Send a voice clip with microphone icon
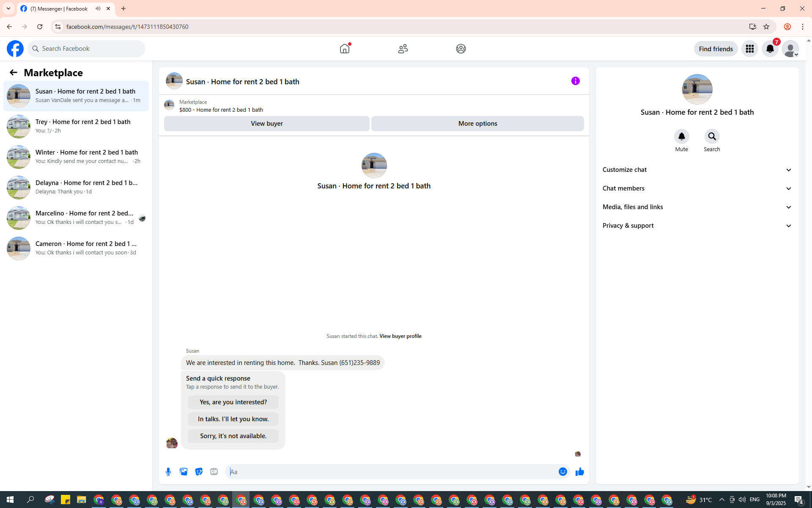812x508 pixels. tap(168, 472)
